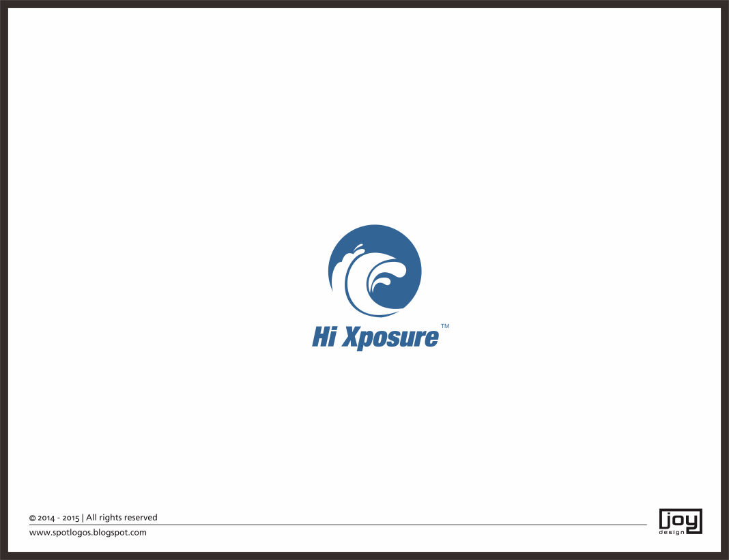Select the Hi Xposure wordmark
This screenshot has height=560, width=729.
(x=376, y=336)
